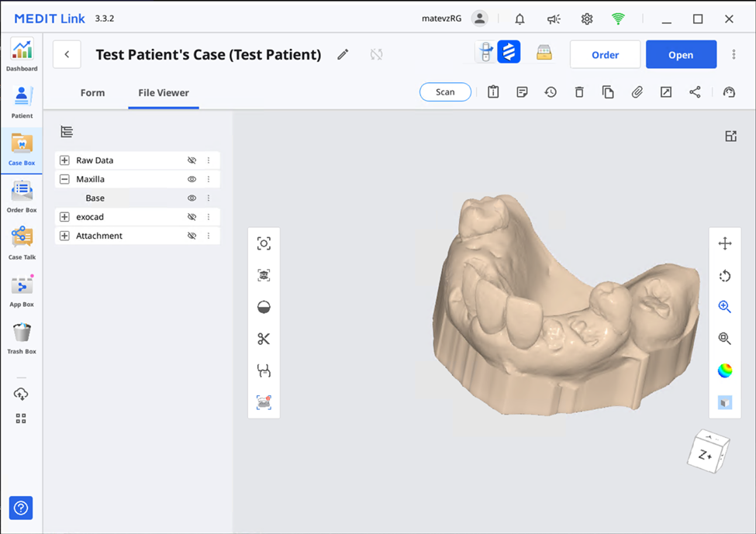This screenshot has width=756, height=534.
Task: Click the rotate view tool
Action: coord(725,276)
